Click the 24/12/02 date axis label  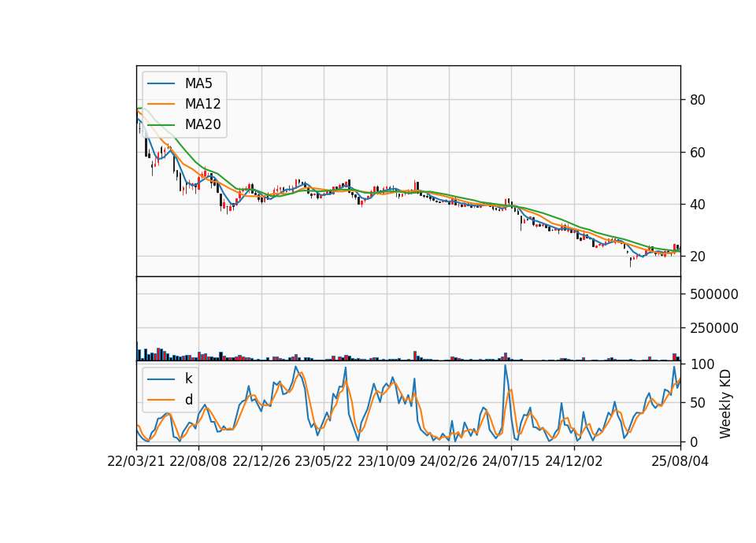click(x=574, y=461)
